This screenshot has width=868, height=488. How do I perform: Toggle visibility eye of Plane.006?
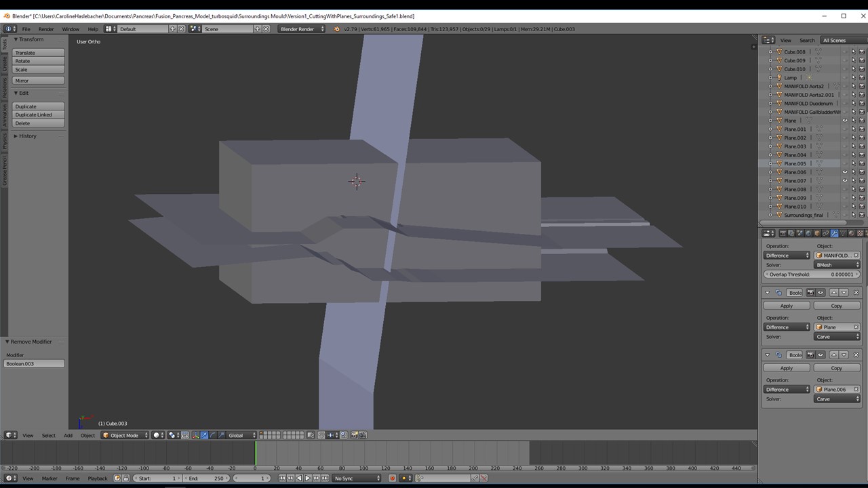tap(845, 172)
